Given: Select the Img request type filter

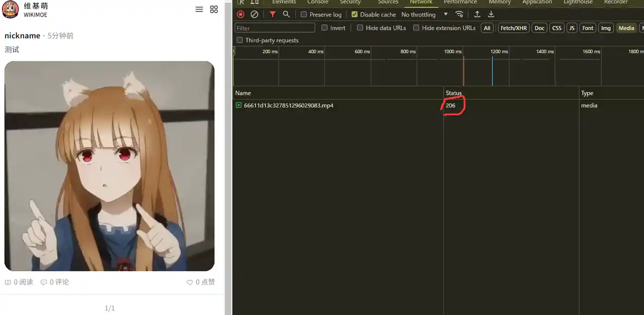Looking at the screenshot, I should click(606, 28).
